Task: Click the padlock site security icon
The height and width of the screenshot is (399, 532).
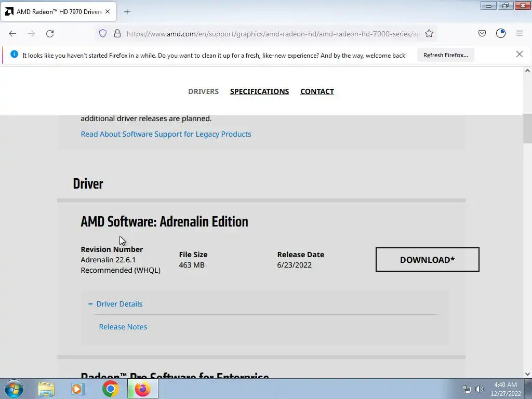Action: click(x=117, y=33)
